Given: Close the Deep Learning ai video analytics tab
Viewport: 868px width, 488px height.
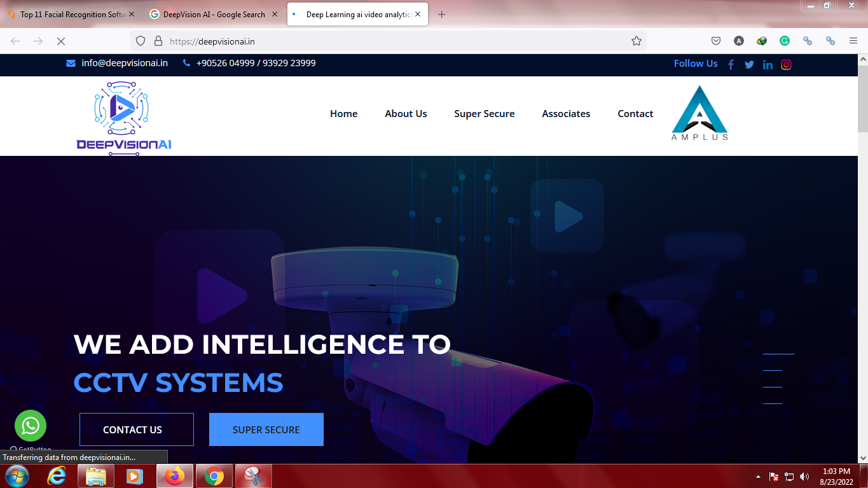Looking at the screenshot, I should coord(418,14).
